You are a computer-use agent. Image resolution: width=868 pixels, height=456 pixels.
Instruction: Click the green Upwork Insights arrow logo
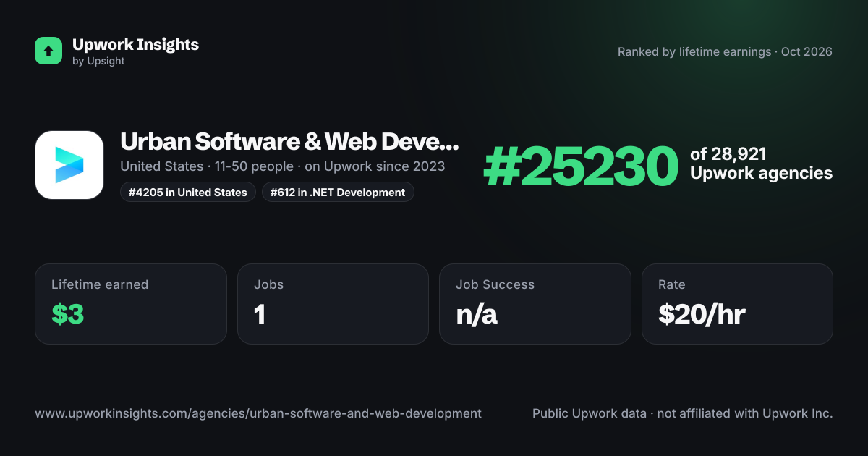click(x=48, y=51)
